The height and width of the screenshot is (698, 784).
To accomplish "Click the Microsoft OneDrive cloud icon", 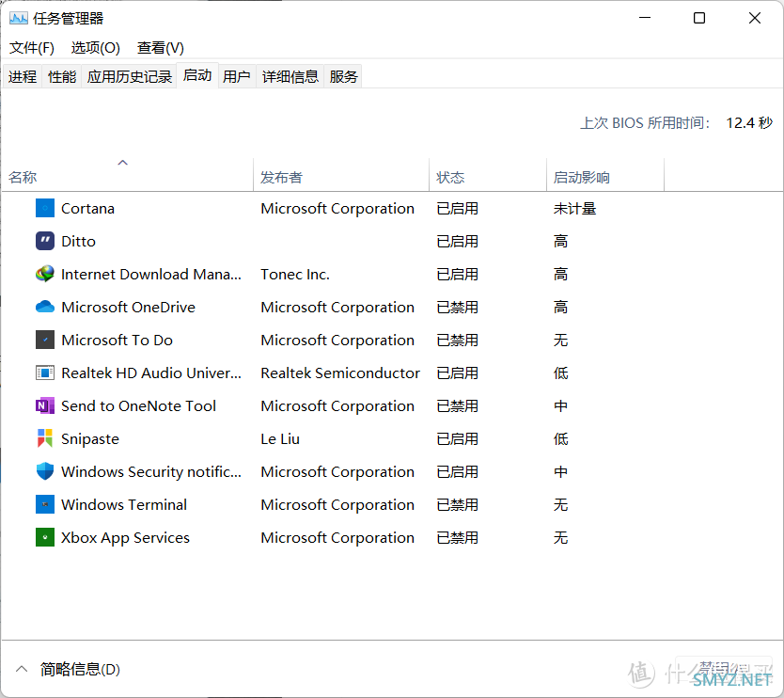I will (x=45, y=307).
